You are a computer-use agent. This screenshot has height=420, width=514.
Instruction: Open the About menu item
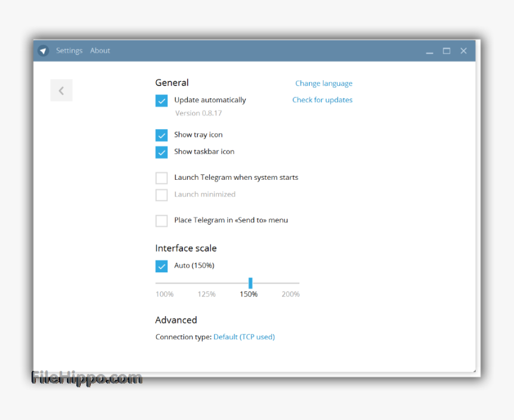click(100, 51)
